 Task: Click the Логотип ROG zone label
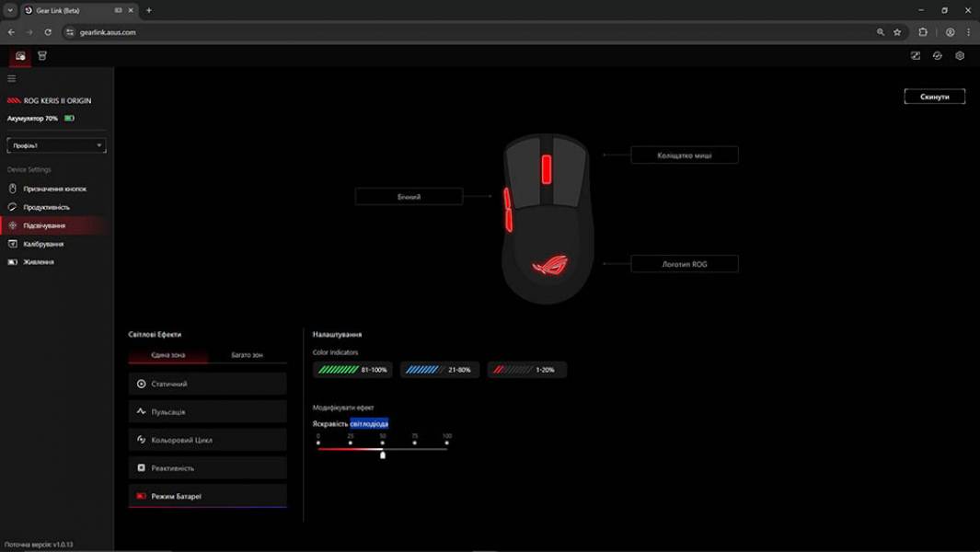tap(684, 264)
